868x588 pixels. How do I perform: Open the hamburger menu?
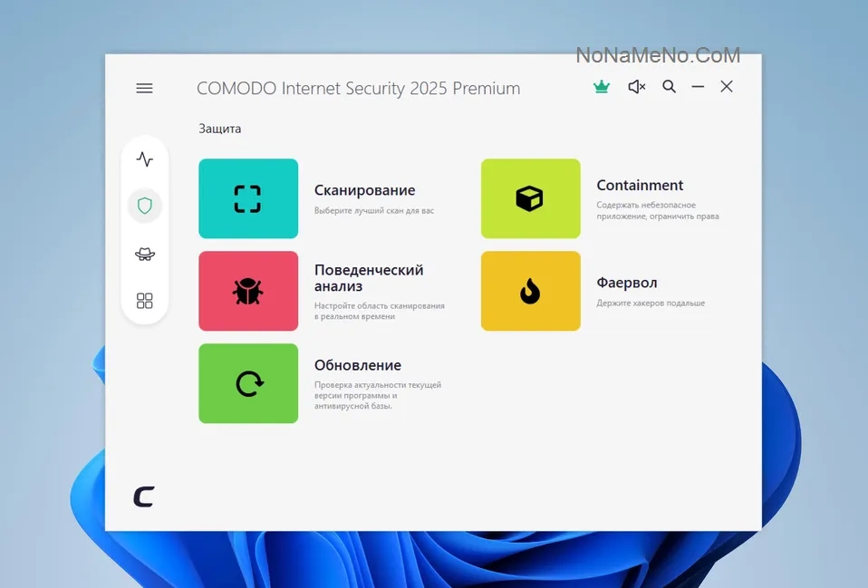144,88
